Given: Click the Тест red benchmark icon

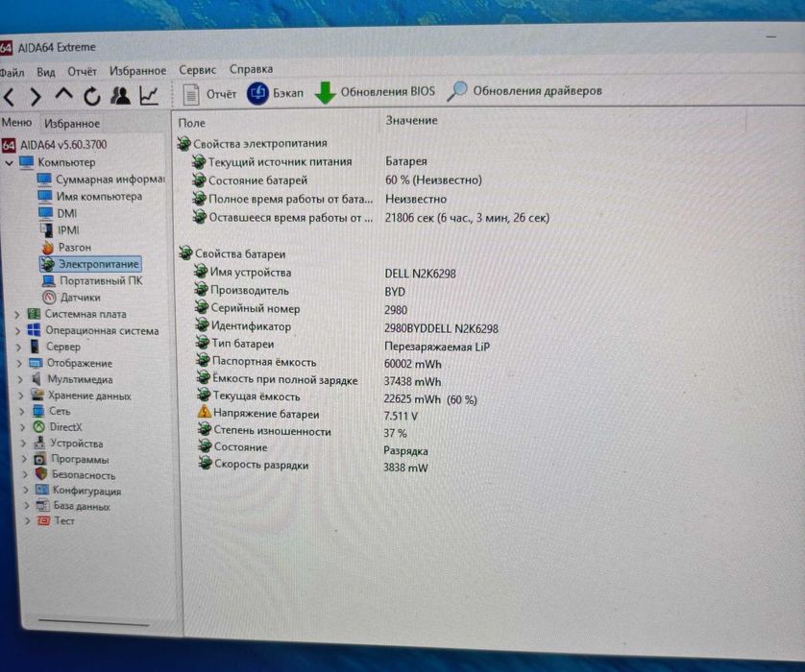Looking at the screenshot, I should click(x=43, y=520).
